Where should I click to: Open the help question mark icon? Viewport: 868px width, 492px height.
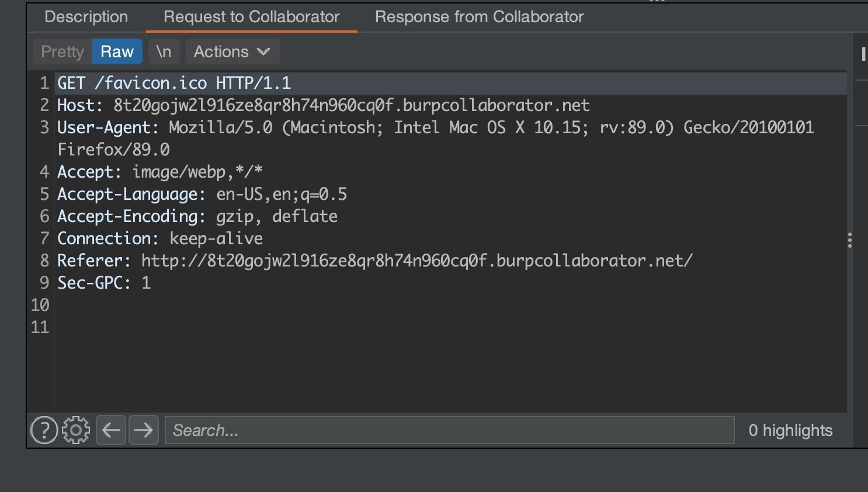coord(44,431)
